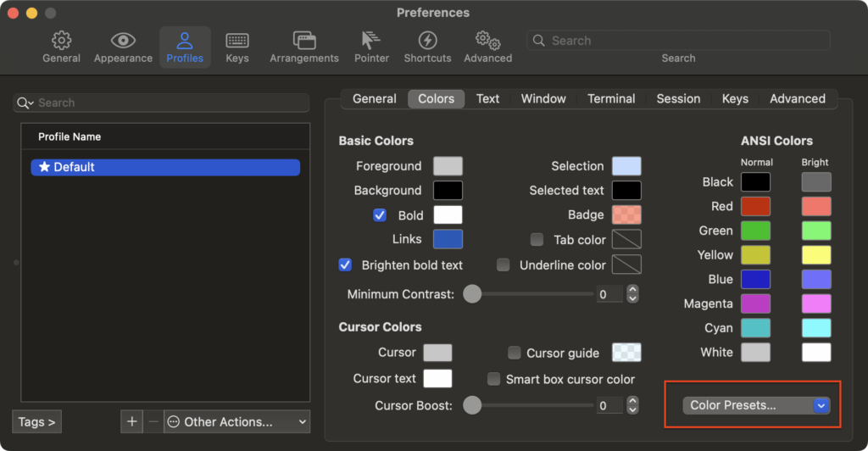This screenshot has height=451, width=868.
Task: Click the Selected text color swatch
Action: [626, 191]
